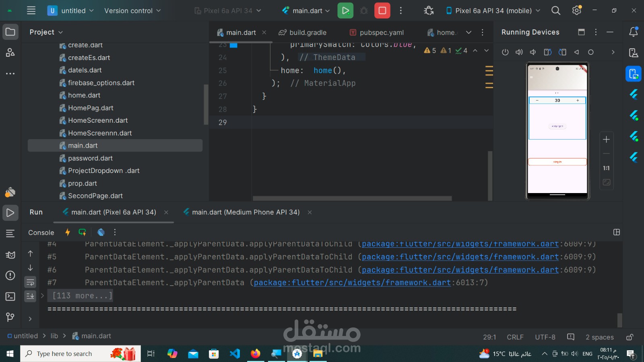The height and width of the screenshot is (362, 644).
Task: Trigger Flutter Hot Reload lightning icon
Action: click(x=68, y=232)
